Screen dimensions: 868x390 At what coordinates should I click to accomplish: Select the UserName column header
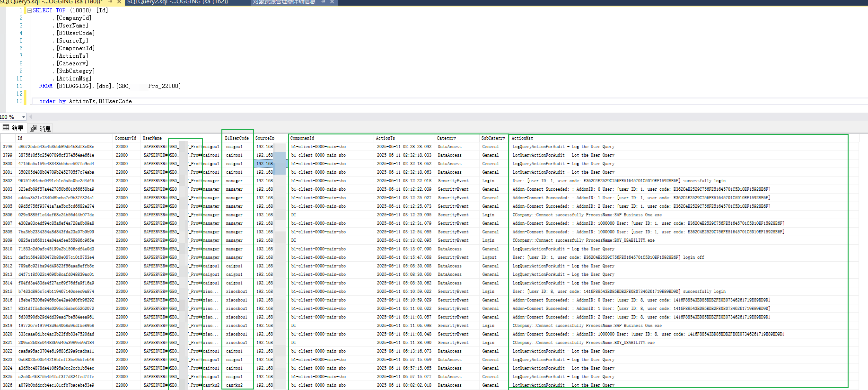click(181, 138)
